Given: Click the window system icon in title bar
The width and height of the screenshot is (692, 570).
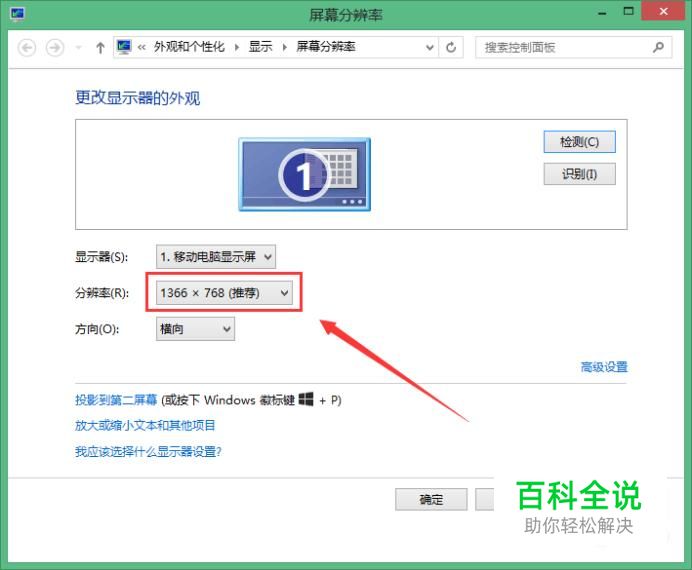Looking at the screenshot, I should 17,13.
